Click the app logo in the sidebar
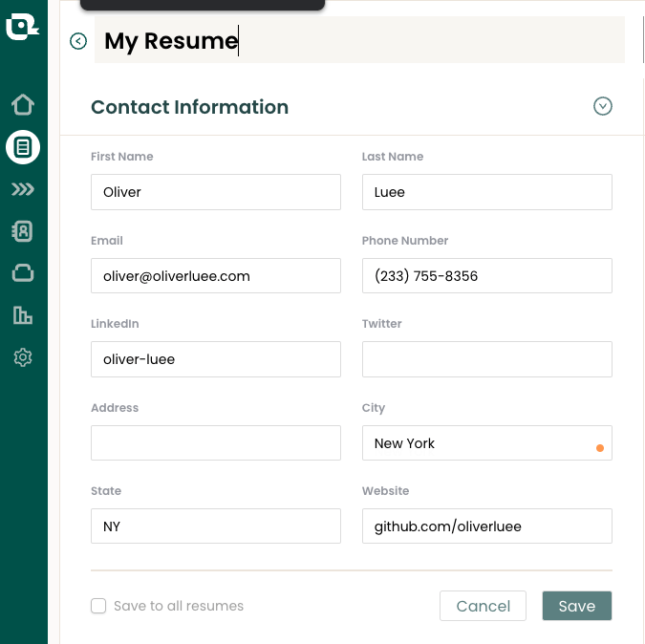The image size is (645, 644). (x=23, y=27)
